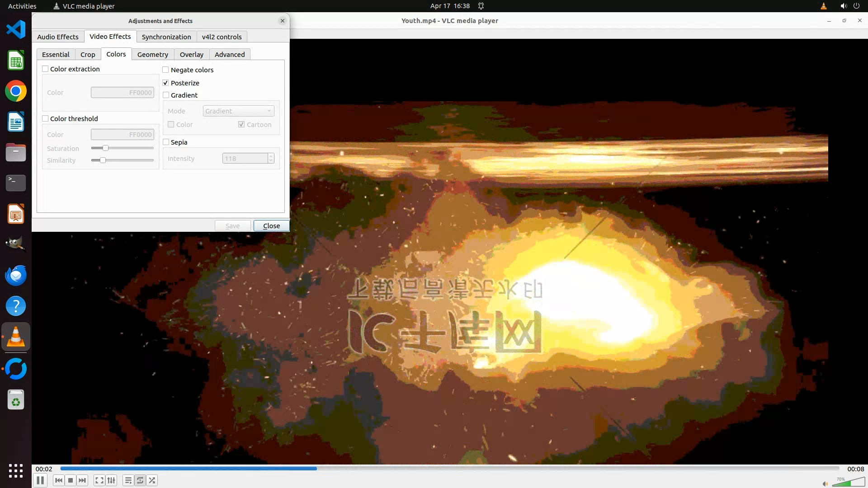Uncheck the Posterize checkbox
The width and height of the screenshot is (868, 488).
pos(166,83)
